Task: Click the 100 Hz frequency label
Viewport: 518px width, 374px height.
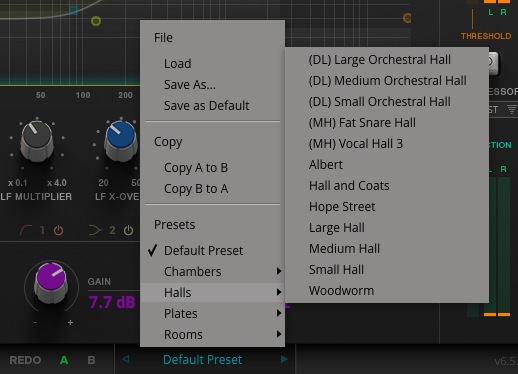Action: (83, 95)
